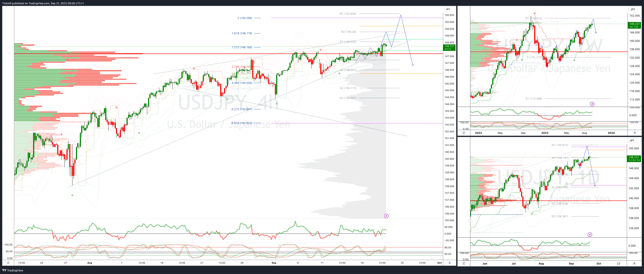Click the Z timezone button on the daily chart

[x=464, y=263]
